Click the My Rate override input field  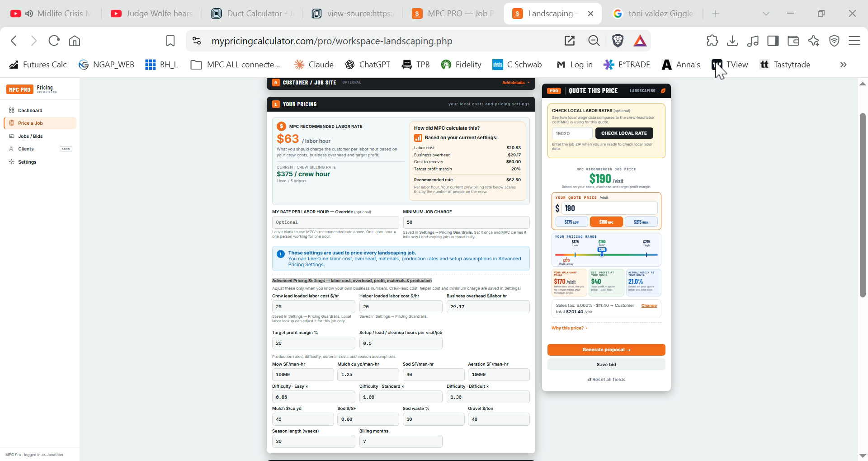tap(335, 222)
